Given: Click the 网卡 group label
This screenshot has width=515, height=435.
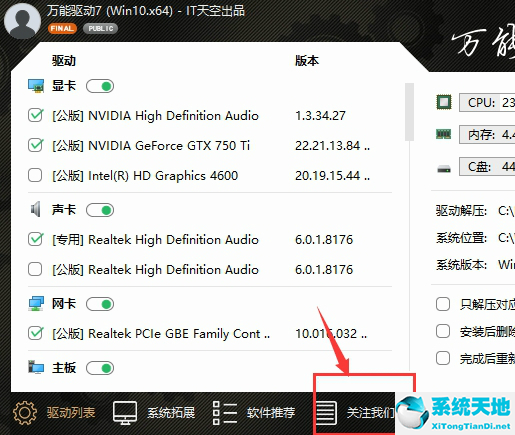Looking at the screenshot, I should click(x=64, y=304).
